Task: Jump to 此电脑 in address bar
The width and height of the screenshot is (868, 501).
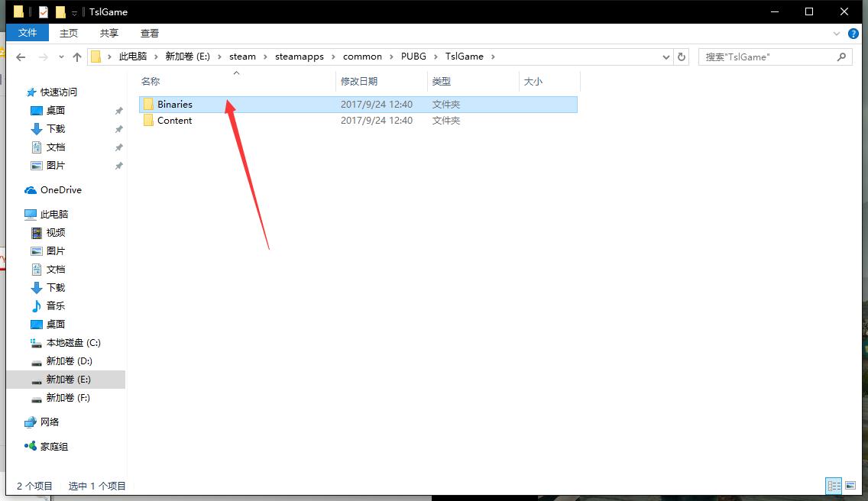Action: click(133, 57)
